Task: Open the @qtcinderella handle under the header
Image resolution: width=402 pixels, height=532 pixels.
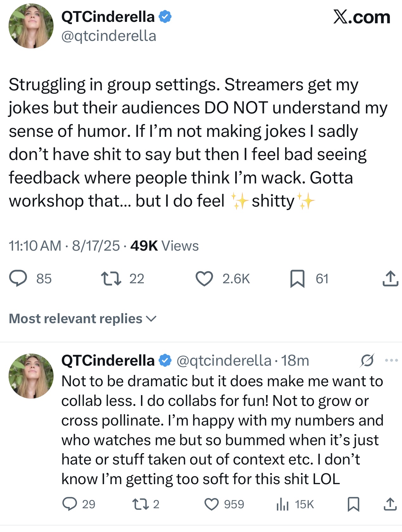Action: pos(109,36)
